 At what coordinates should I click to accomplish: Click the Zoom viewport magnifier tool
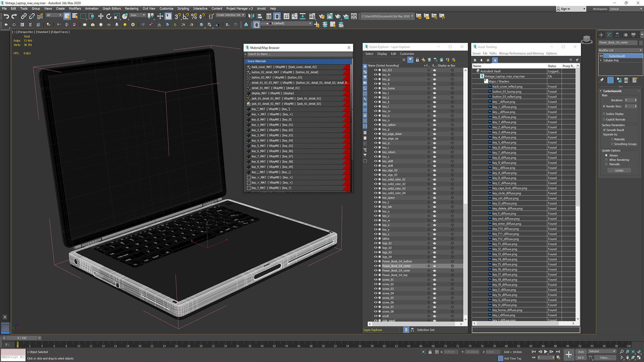pos(622,352)
